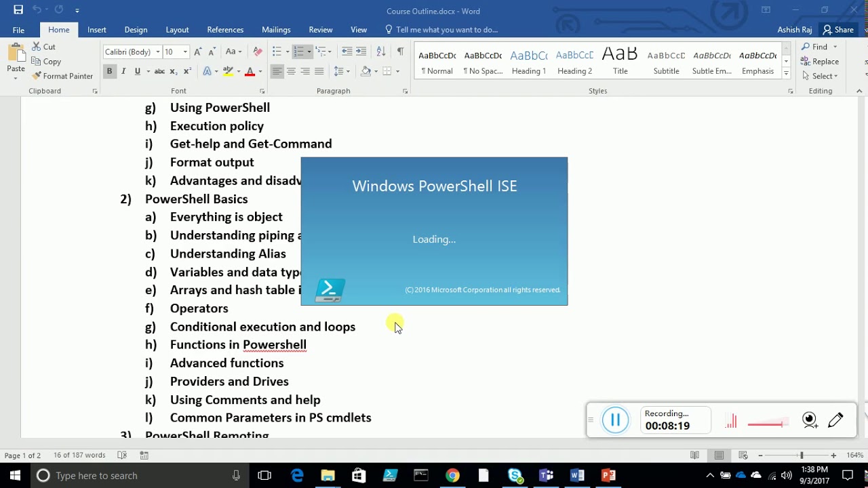Open Microsoft Teams from taskbar
This screenshot has height=488, width=868.
(546, 475)
